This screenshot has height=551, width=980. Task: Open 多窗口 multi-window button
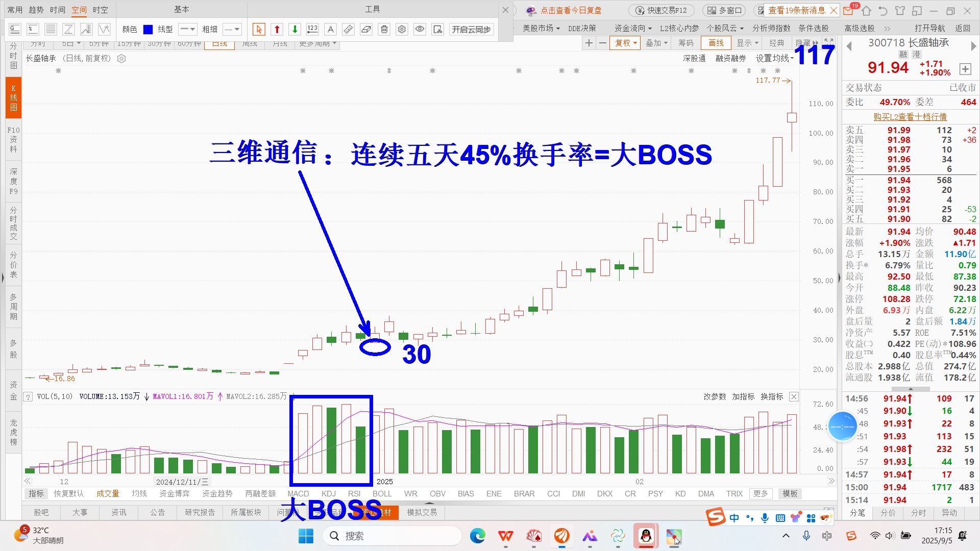point(724,10)
